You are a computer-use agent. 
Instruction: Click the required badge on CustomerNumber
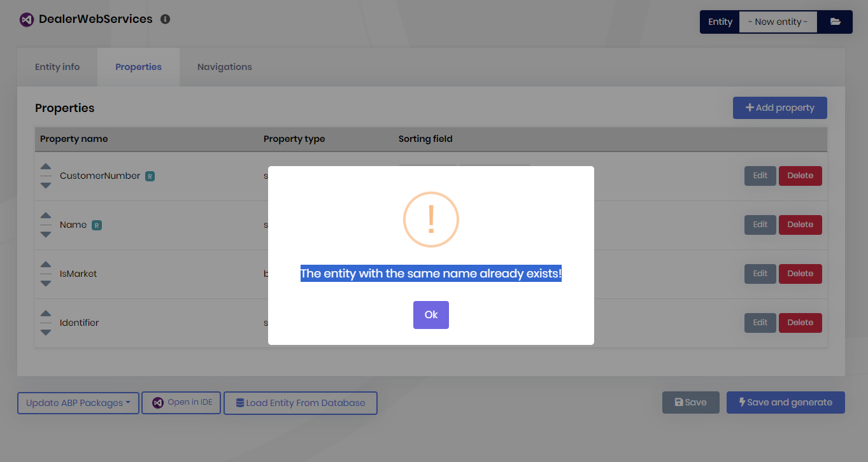150,176
